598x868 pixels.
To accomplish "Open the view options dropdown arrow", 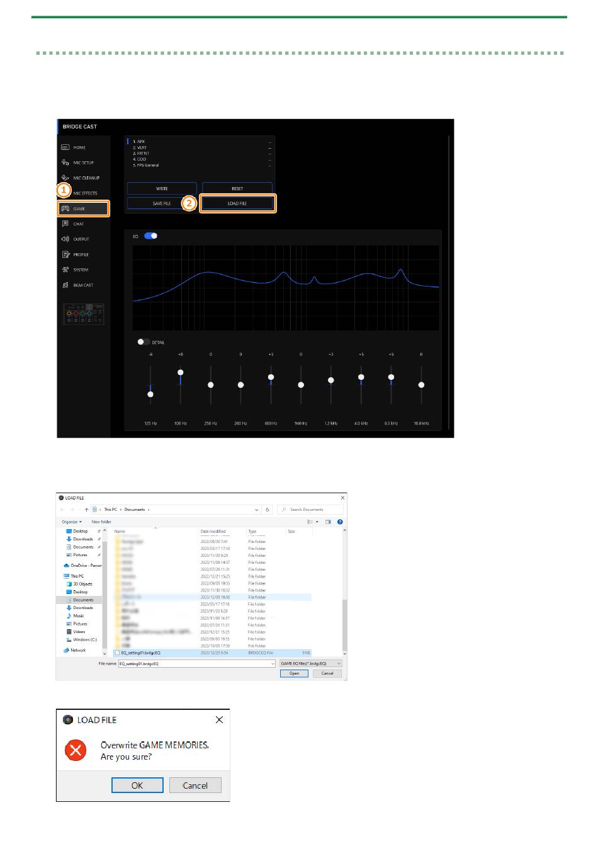I will (317, 522).
